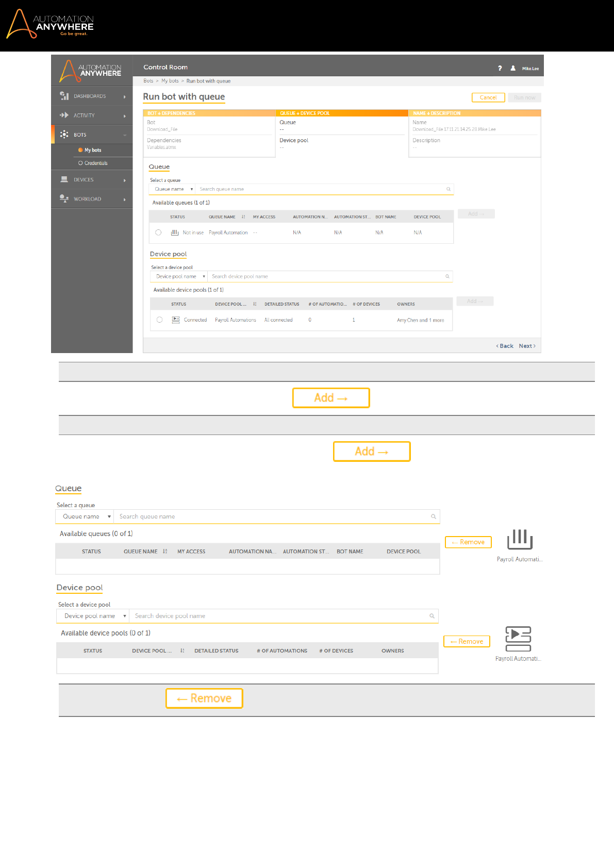
Task: Click the Activity arrows icon in the sidebar
Action: (64, 115)
